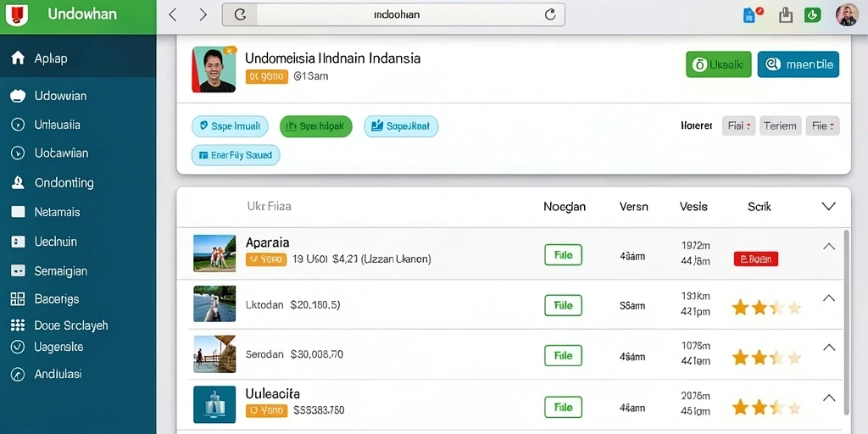
Task: Sort by Vesis column header
Action: click(693, 207)
